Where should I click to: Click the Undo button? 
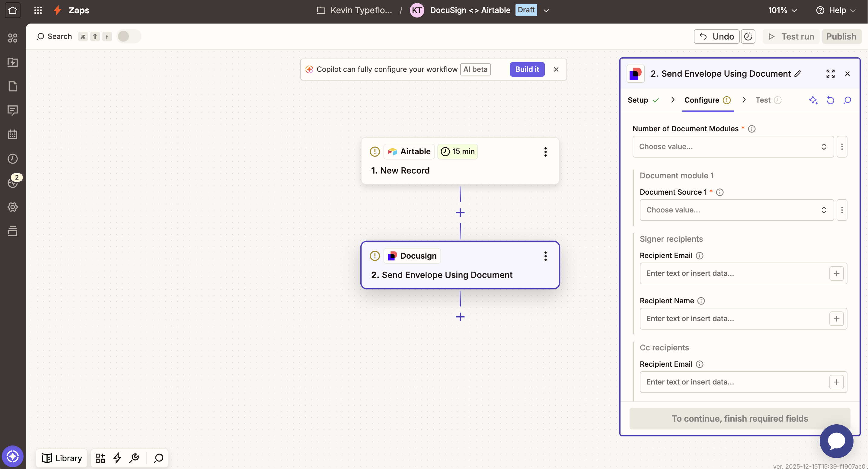716,37
